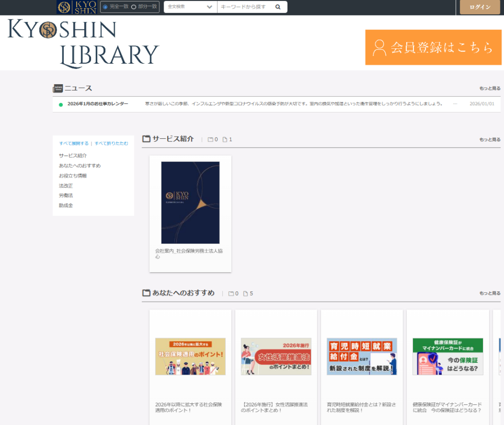Click the search magnifier icon

point(278,7)
